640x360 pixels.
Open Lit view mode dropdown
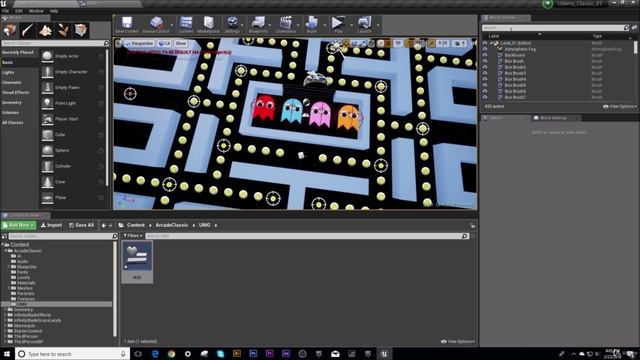[164, 43]
